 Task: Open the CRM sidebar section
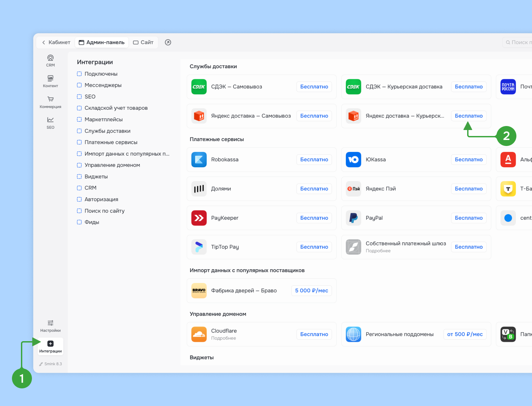click(51, 61)
